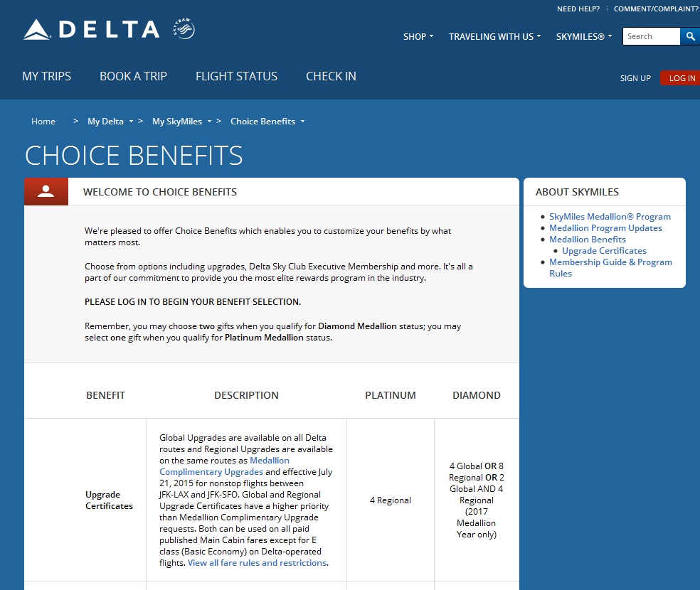Open the SkyMiles Medallion Program link
The height and width of the screenshot is (590, 700).
pyautogui.click(x=610, y=217)
